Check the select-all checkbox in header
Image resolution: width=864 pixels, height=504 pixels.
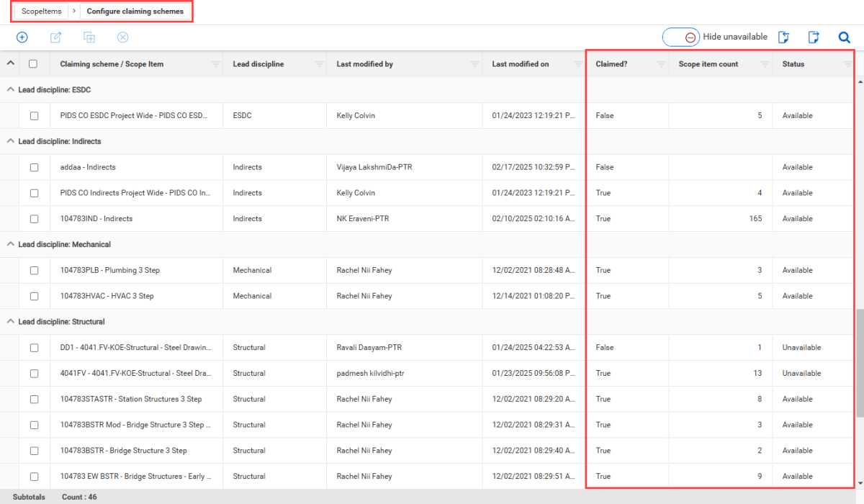(33, 64)
